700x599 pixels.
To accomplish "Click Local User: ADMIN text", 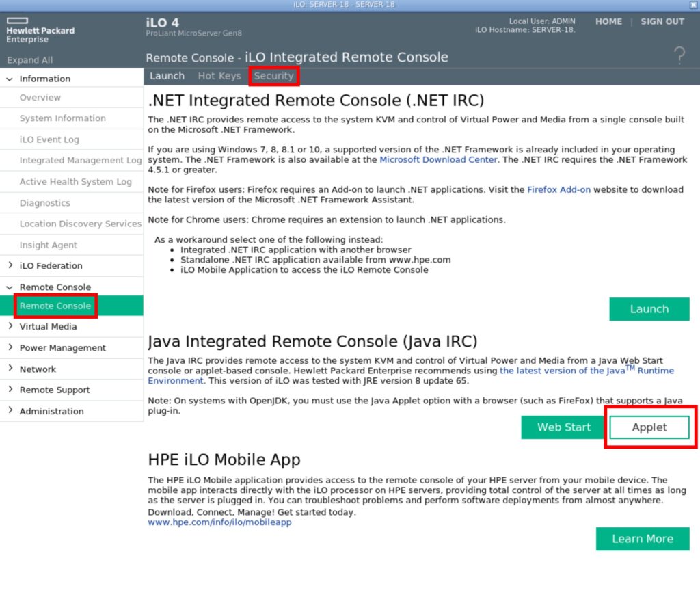I will click(x=542, y=21).
